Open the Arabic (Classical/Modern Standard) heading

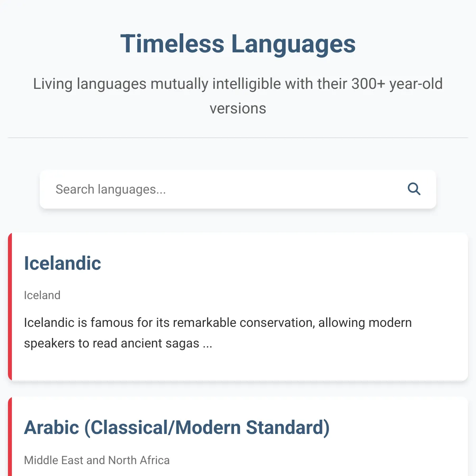coord(177,428)
